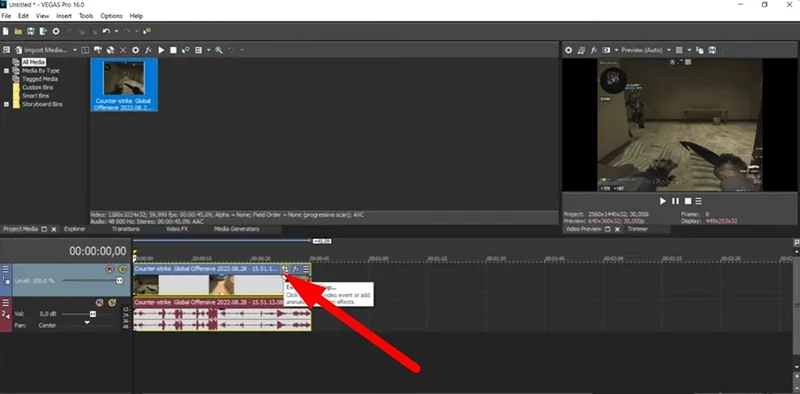Viewport: 800px width, 394px height.
Task: Open the Edit menu
Action: 23,16
